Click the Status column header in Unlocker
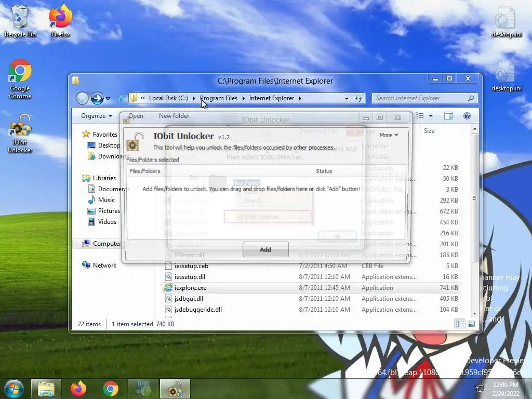This screenshot has height=399, width=532. coord(324,171)
